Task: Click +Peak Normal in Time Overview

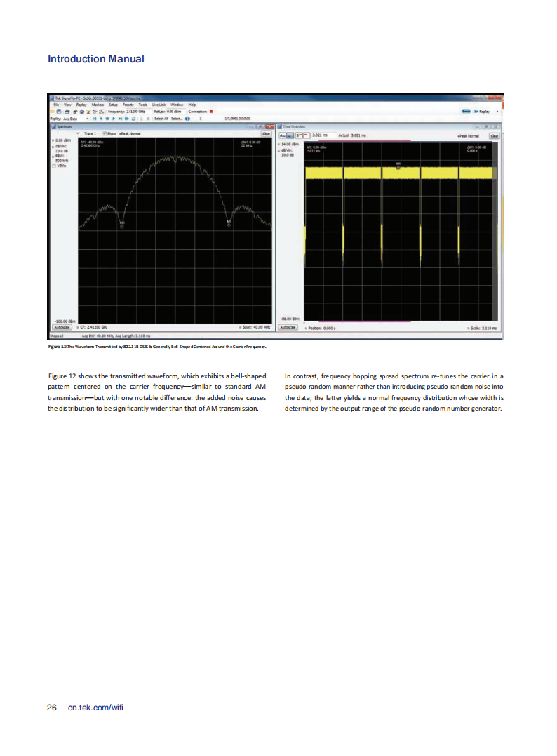Action: click(468, 136)
